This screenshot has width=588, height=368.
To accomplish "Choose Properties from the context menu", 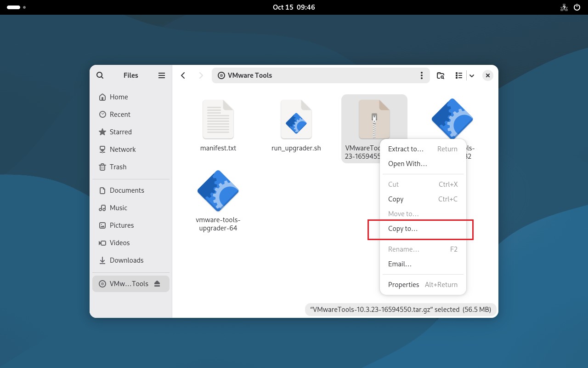I will pyautogui.click(x=423, y=285).
